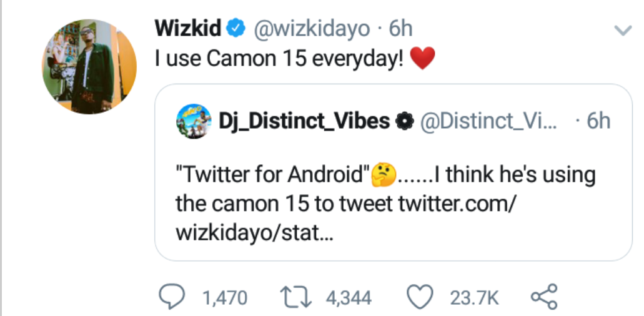The height and width of the screenshot is (316, 644).
Task: Click the red heart emoji in the tweet
Action: 423,59
